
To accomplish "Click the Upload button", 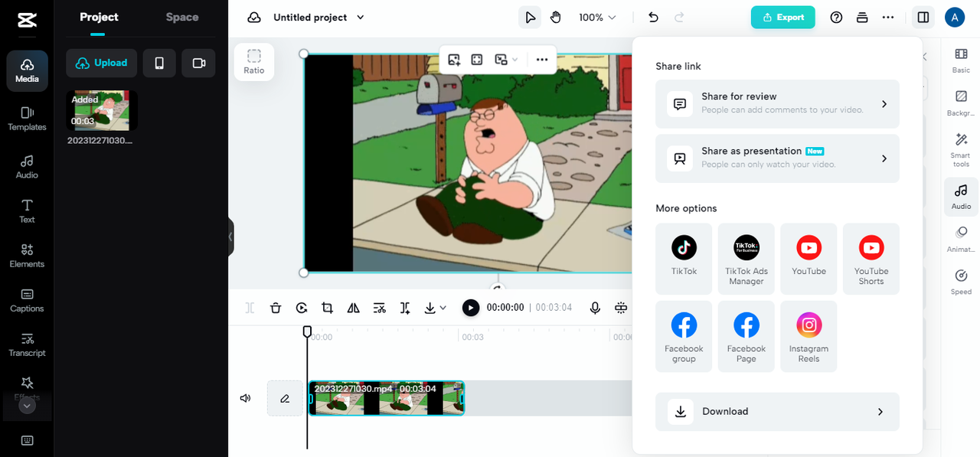I will [102, 63].
